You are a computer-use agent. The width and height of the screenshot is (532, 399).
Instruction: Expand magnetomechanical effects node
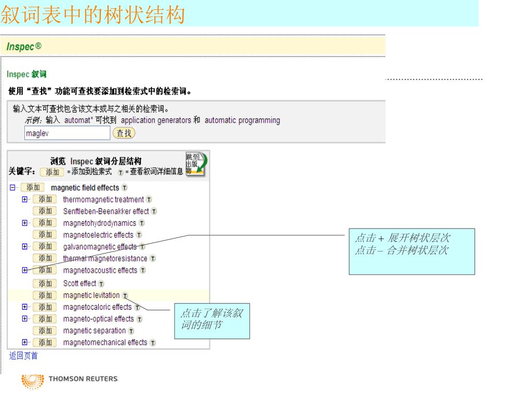point(24,342)
